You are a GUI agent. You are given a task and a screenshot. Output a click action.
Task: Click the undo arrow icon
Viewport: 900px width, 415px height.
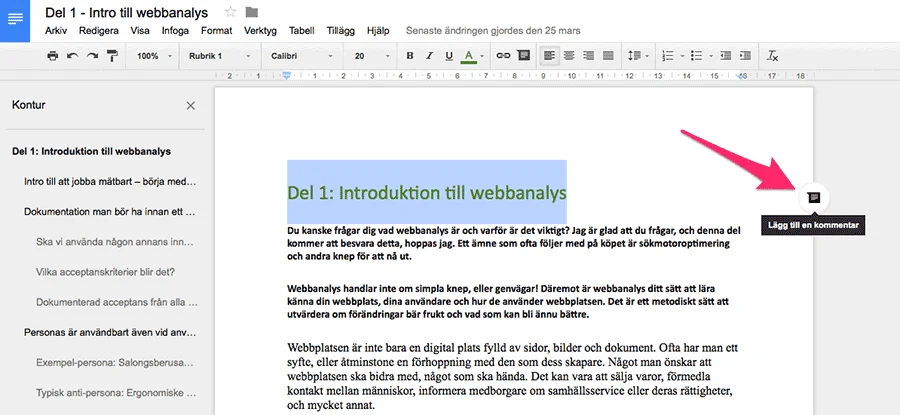[x=72, y=56]
